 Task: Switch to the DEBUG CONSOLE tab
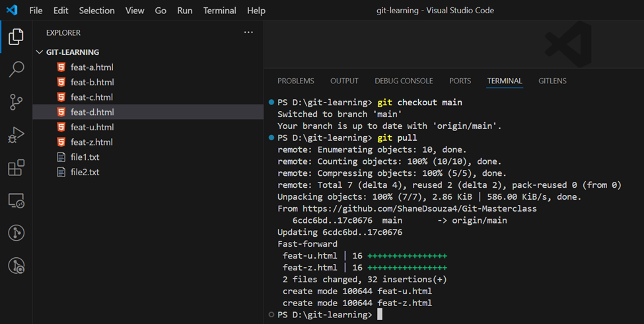tap(404, 81)
